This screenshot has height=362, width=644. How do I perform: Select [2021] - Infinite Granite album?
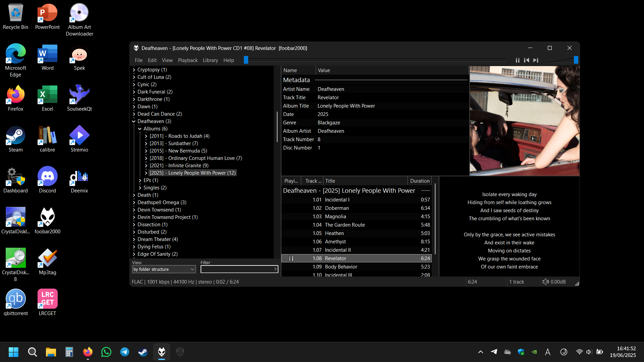[x=179, y=166]
